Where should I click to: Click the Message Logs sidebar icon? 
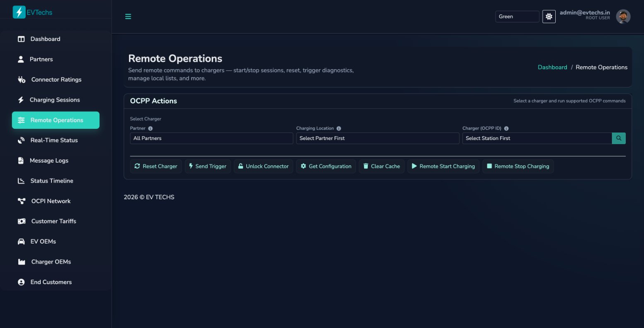click(x=21, y=160)
